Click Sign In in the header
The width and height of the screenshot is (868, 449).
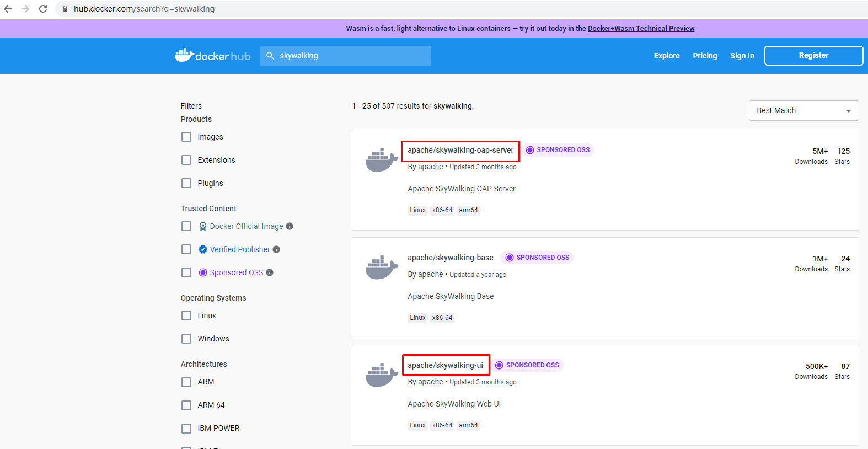742,56
